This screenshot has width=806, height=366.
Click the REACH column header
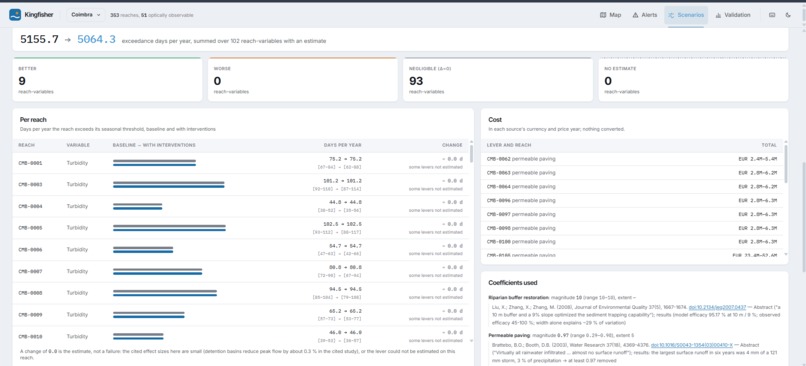click(x=27, y=145)
